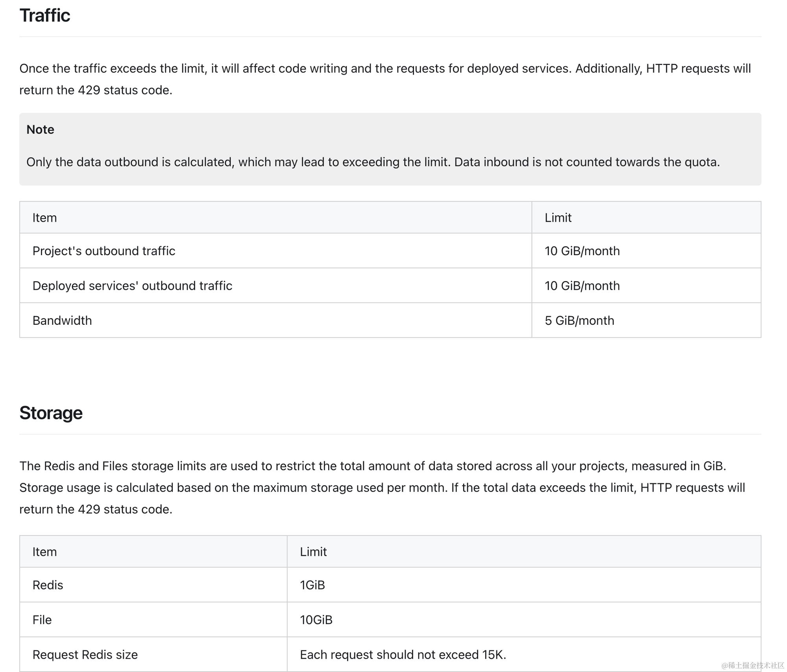The image size is (787, 672).
Task: Click Project's outbound traffic 10 GiB/month value
Action: pyautogui.click(x=582, y=251)
